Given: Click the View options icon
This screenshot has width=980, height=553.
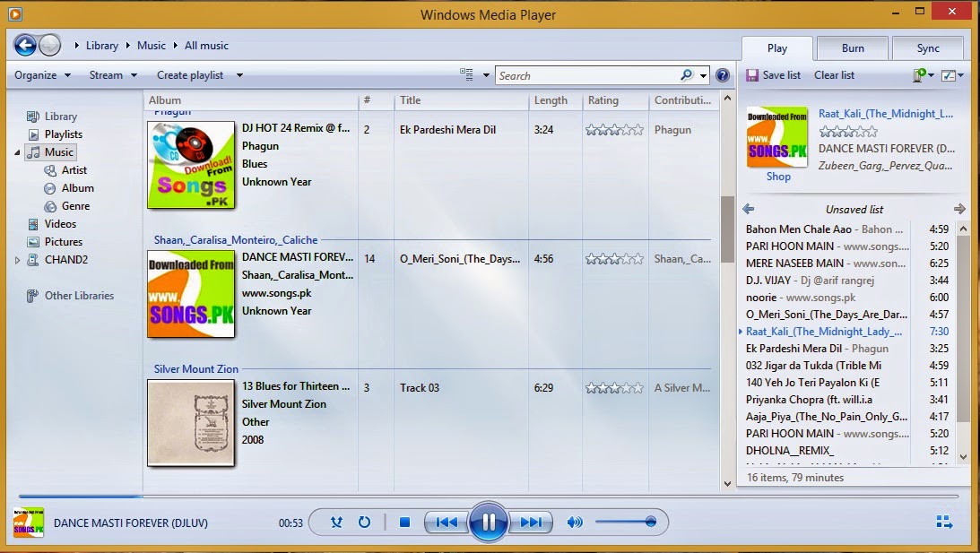Looking at the screenshot, I should click(466, 74).
